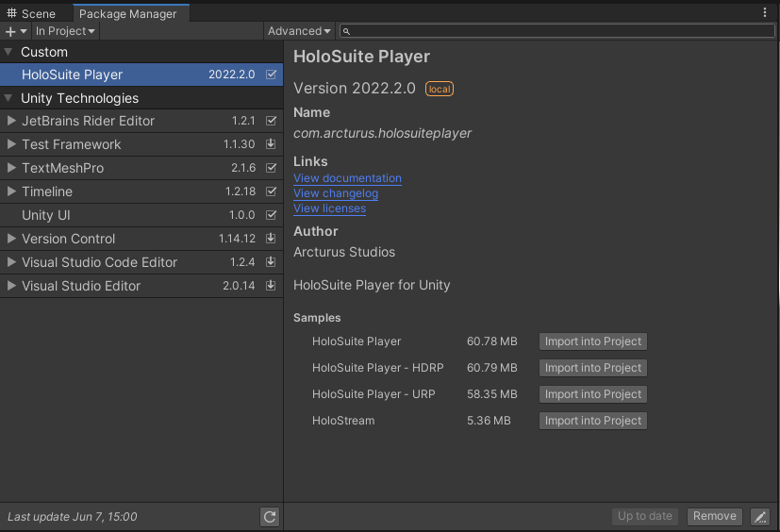Import HoloSuite Player - URP sample
The width and height of the screenshot is (780, 532).
pyautogui.click(x=593, y=394)
